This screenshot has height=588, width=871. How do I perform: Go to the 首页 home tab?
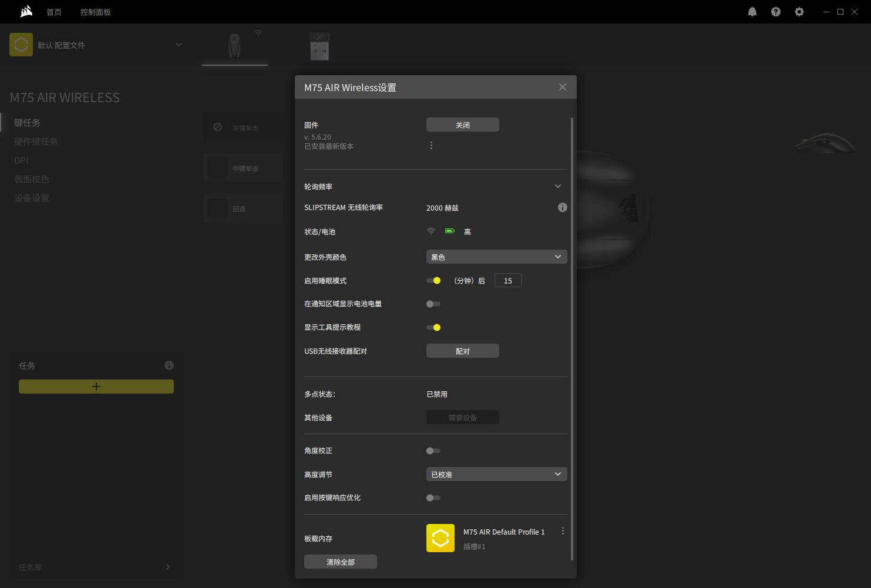click(x=54, y=12)
